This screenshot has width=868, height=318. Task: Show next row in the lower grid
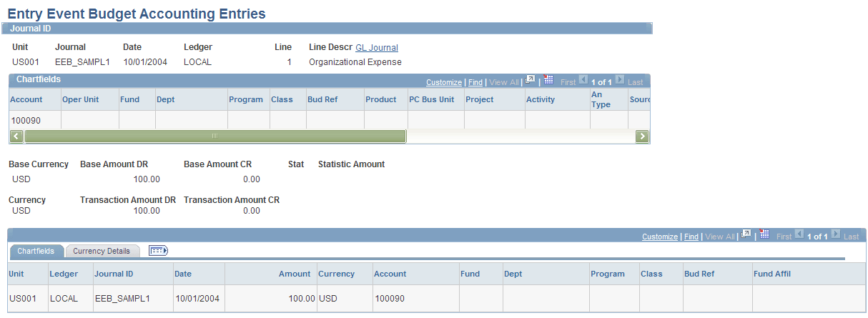pos(835,234)
